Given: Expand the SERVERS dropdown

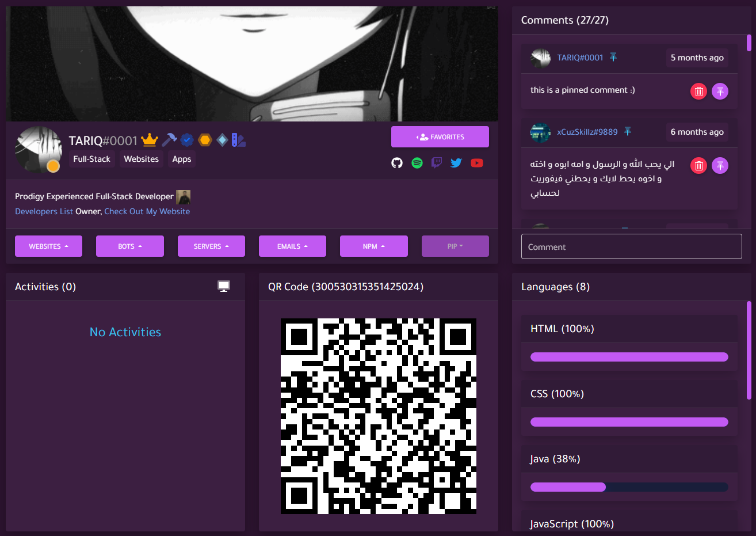Looking at the screenshot, I should [211, 246].
